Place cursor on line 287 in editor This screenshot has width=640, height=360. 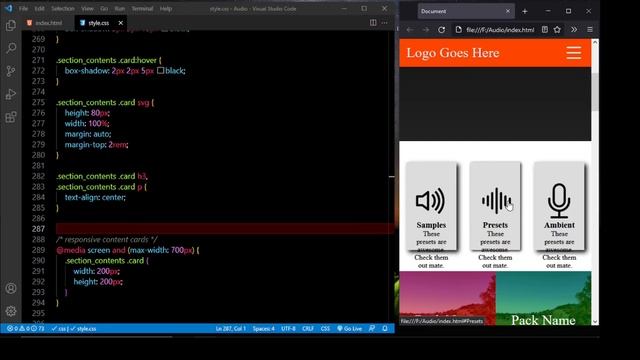coord(225,229)
